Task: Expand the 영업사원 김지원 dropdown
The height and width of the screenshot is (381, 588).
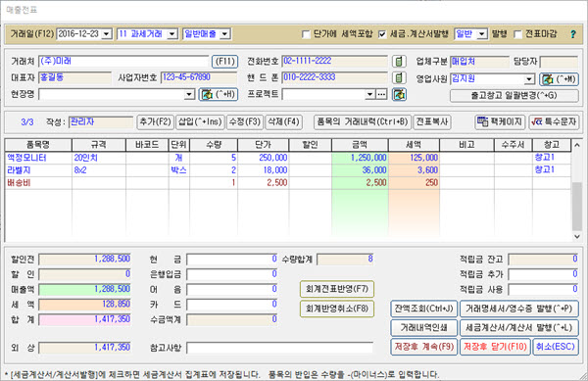Action: tap(529, 79)
